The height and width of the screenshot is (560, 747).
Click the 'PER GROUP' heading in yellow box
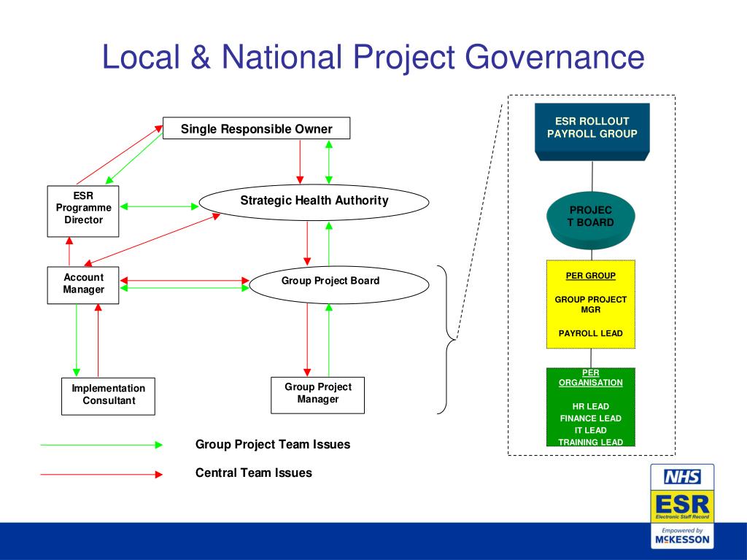coord(591,276)
